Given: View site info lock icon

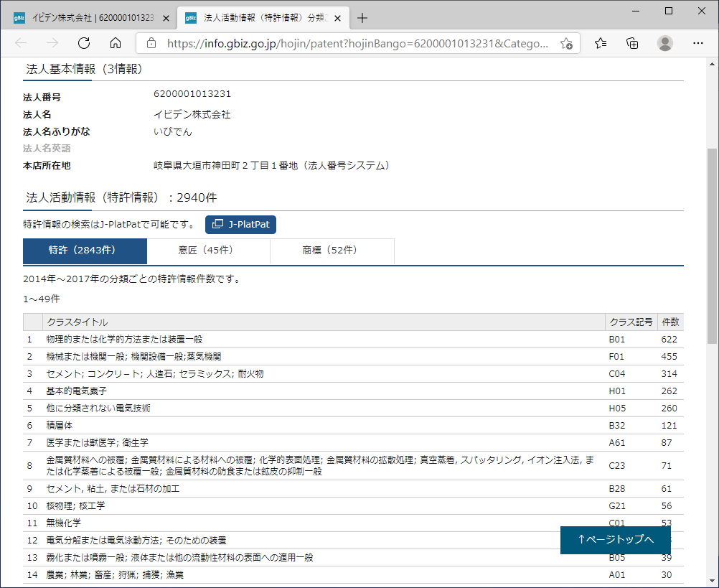Looking at the screenshot, I should (x=151, y=43).
